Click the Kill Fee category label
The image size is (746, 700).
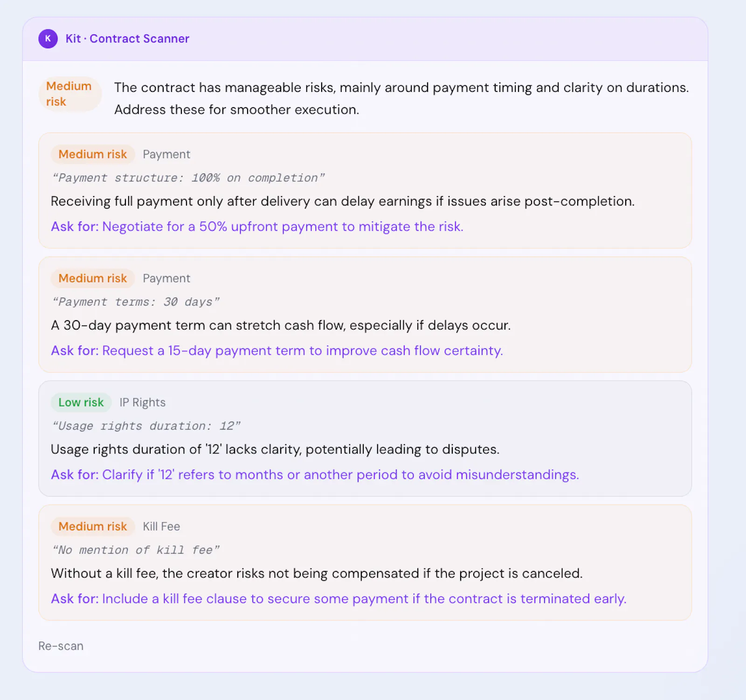click(161, 526)
